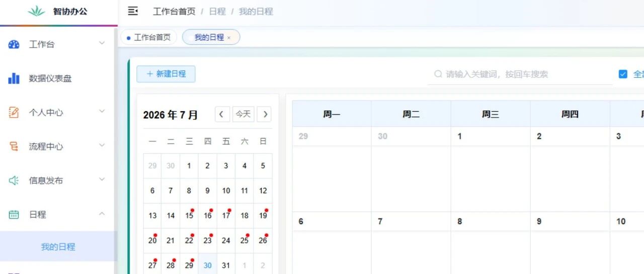Select day 5 in the mini calendar

[x=263, y=166]
